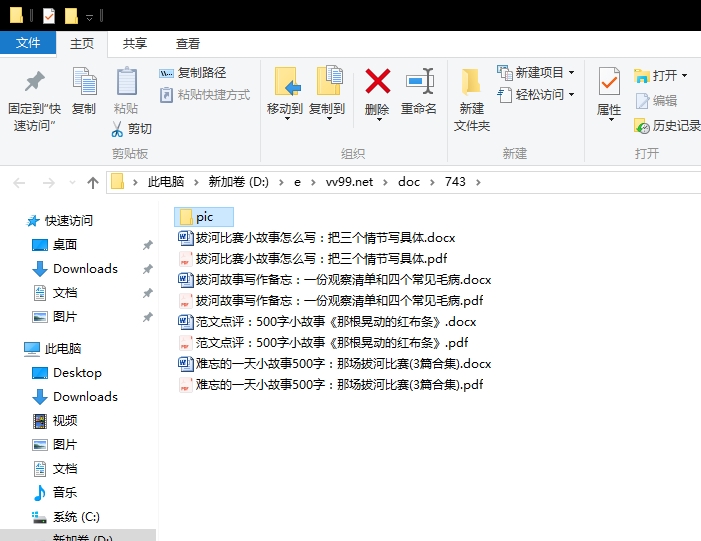Click Copy path in clipboard group

(x=193, y=73)
